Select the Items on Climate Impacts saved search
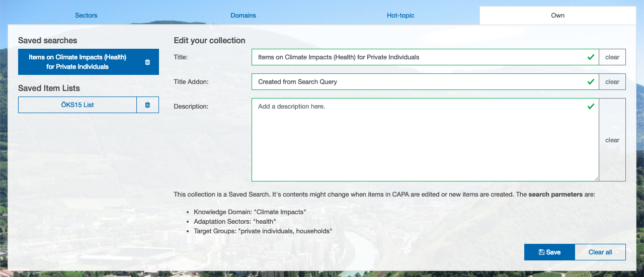This screenshot has width=644, height=277. pos(77,62)
